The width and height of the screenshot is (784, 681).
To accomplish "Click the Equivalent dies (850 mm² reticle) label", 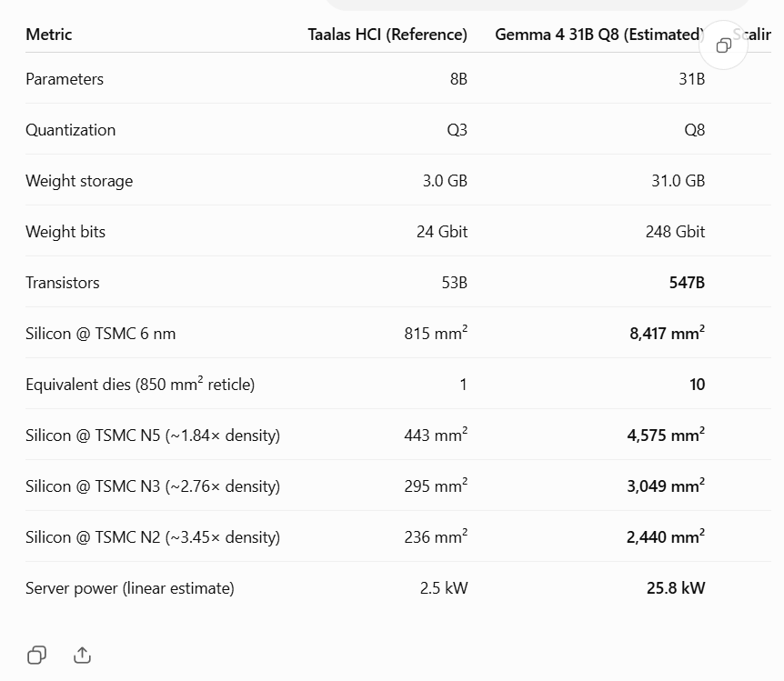I will [140, 385].
